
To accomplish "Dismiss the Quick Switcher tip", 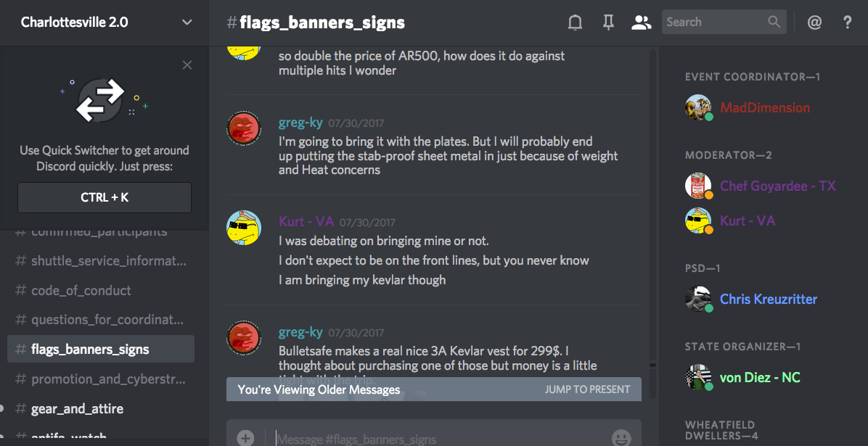I will [187, 65].
